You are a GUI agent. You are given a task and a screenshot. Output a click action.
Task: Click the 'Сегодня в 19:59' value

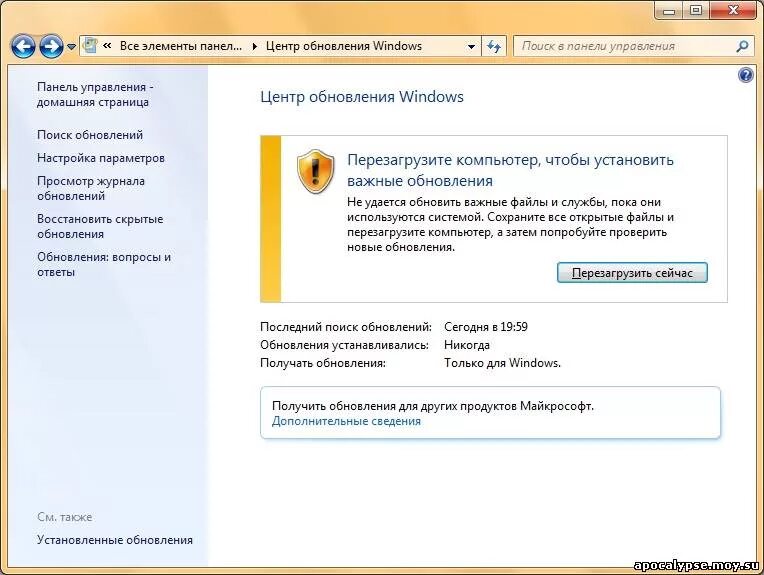(x=486, y=326)
